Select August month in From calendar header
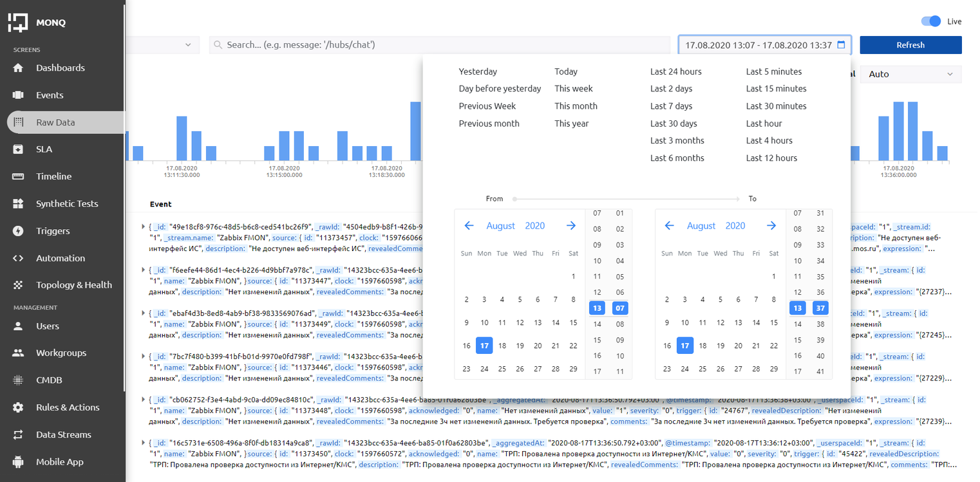980x482 pixels. click(x=501, y=226)
